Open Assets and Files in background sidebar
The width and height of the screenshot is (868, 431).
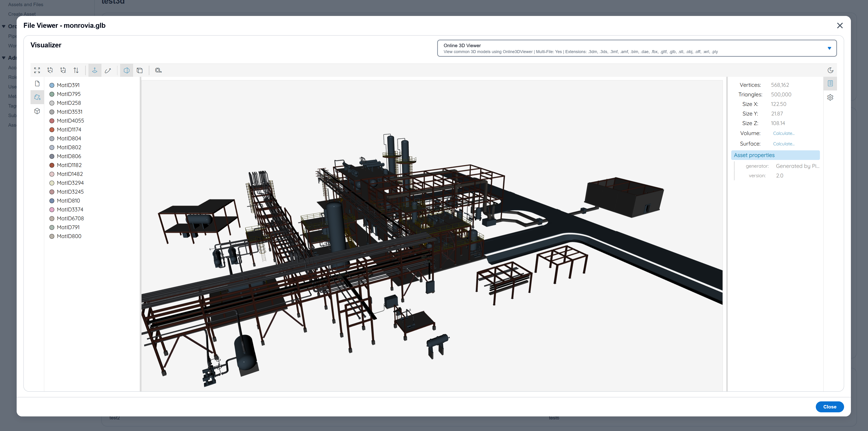point(26,4)
